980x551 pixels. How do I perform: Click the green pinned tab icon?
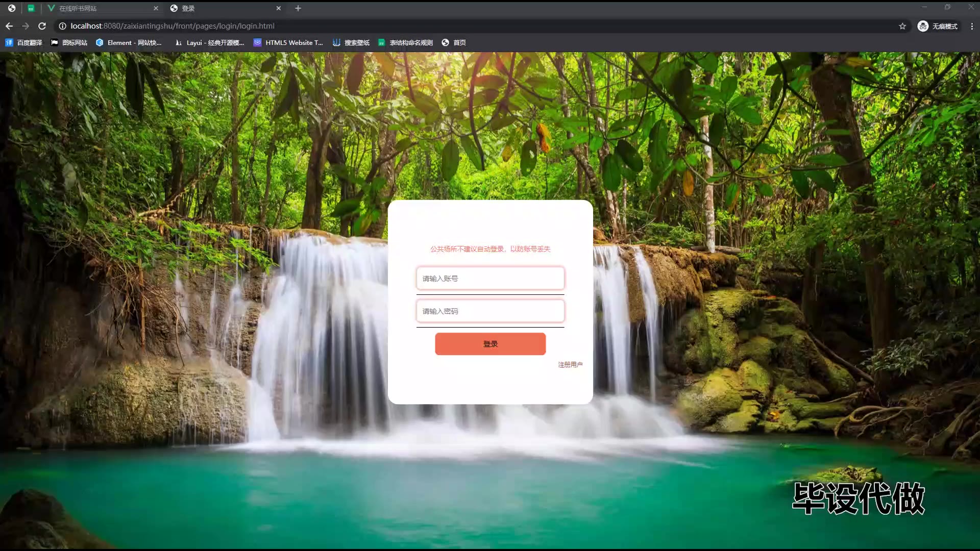pyautogui.click(x=31, y=8)
